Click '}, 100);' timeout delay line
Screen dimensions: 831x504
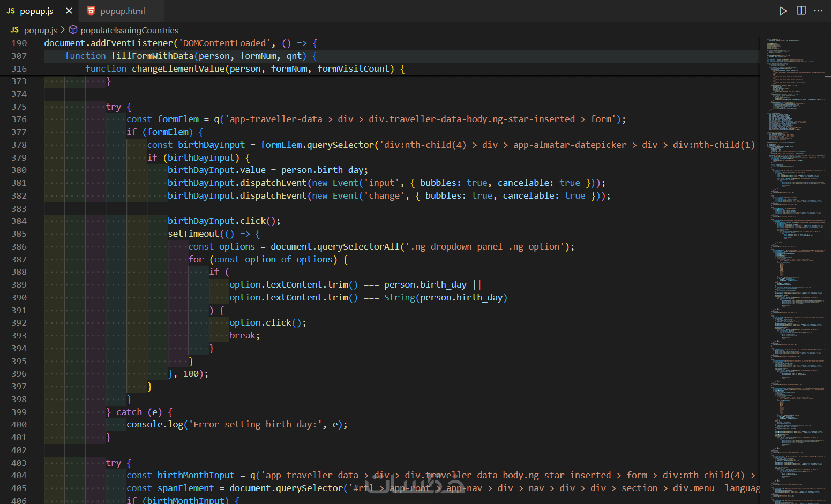pos(188,373)
